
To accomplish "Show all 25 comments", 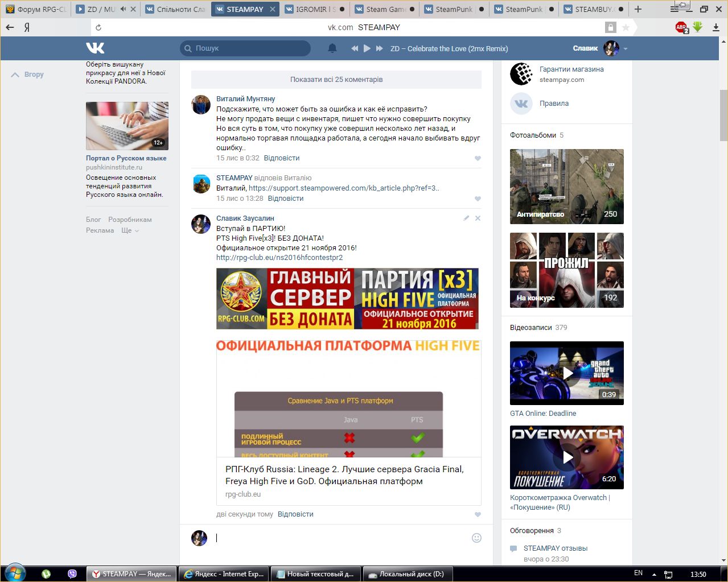I will [x=336, y=80].
